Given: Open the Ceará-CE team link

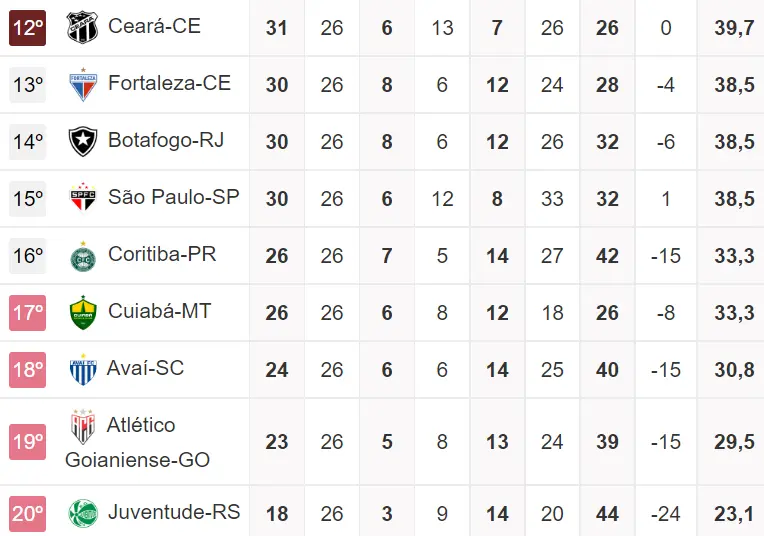Looking at the screenshot, I should point(154,26).
